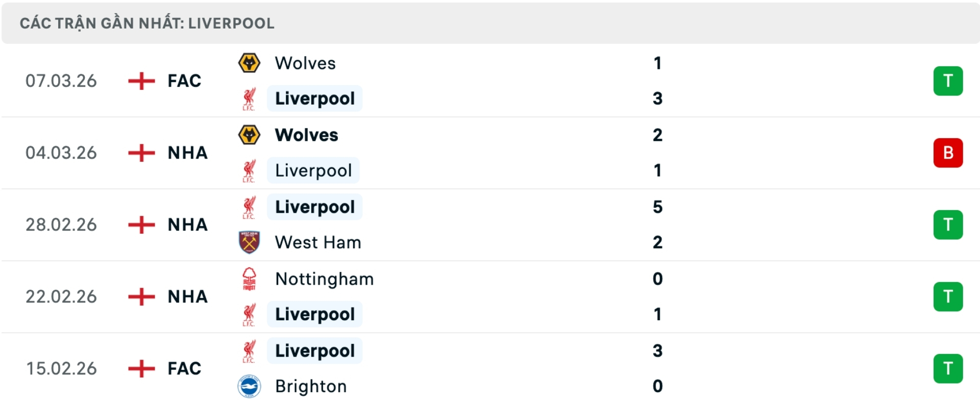980x404 pixels.
Task: Click the Liverpool crest in 07.03.26 match
Action: point(249,98)
